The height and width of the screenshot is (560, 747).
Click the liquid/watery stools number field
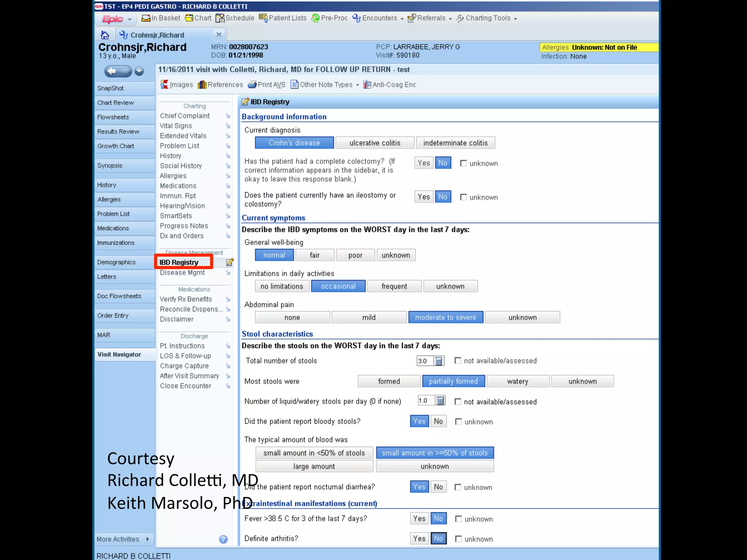click(x=426, y=401)
